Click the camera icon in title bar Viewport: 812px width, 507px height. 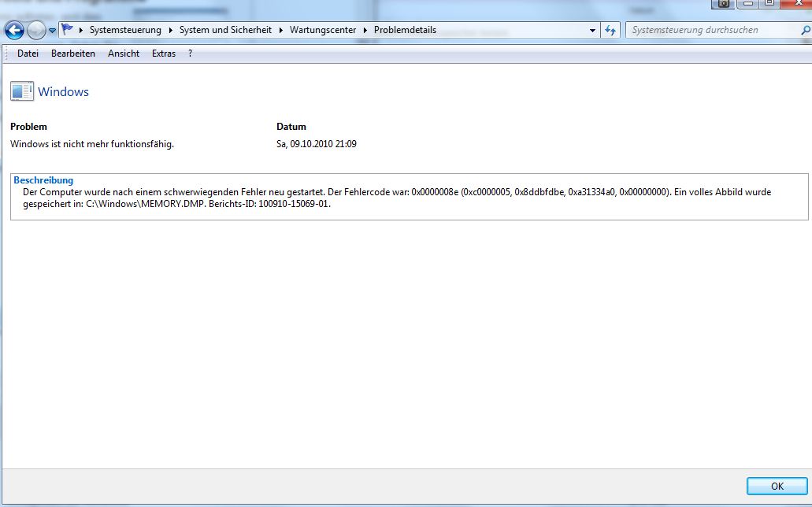pyautogui.click(x=724, y=3)
